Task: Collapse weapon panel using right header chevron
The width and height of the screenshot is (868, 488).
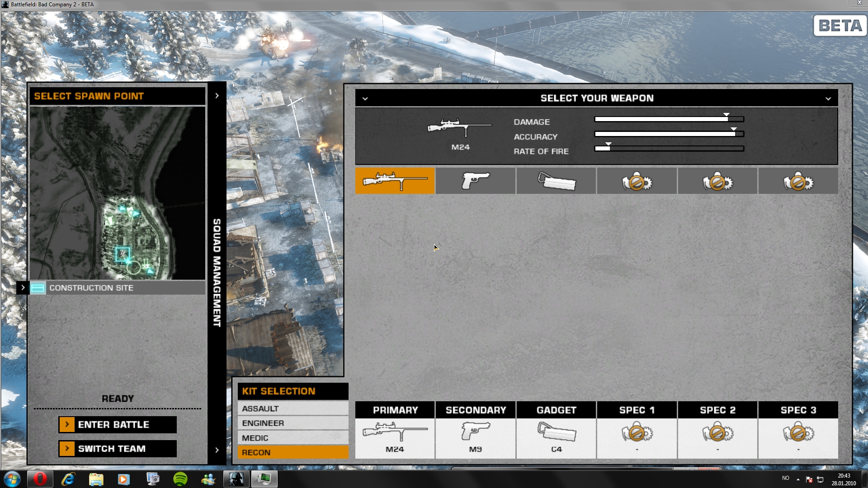Action: click(x=828, y=99)
